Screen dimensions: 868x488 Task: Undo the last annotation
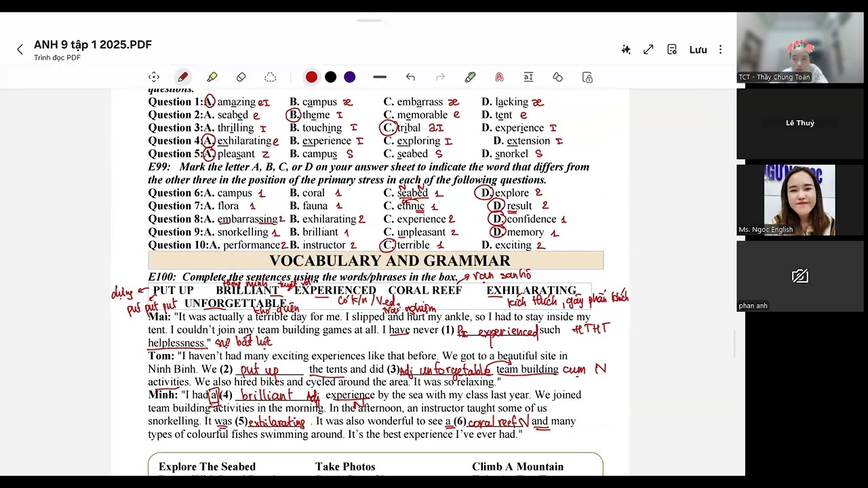pyautogui.click(x=410, y=77)
